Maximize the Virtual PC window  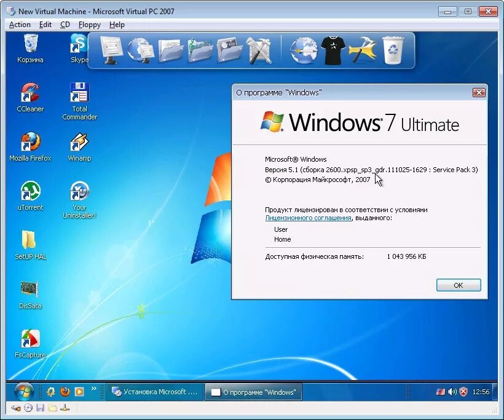coord(468,12)
